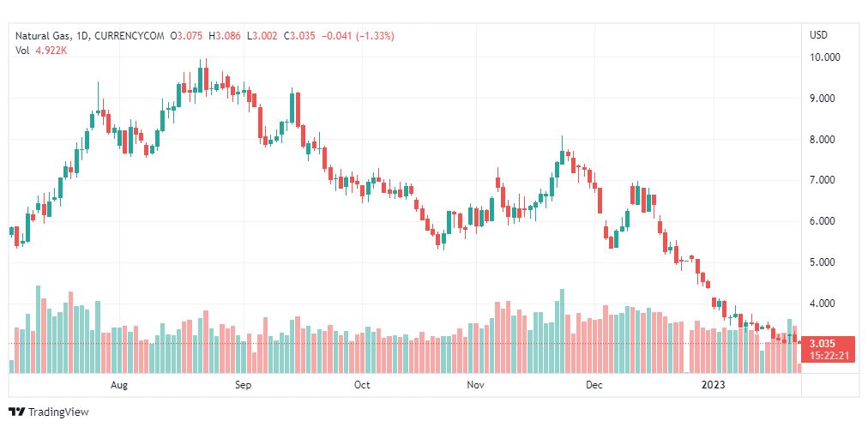Click the tall green candle near 10.000 peak

click(201, 78)
